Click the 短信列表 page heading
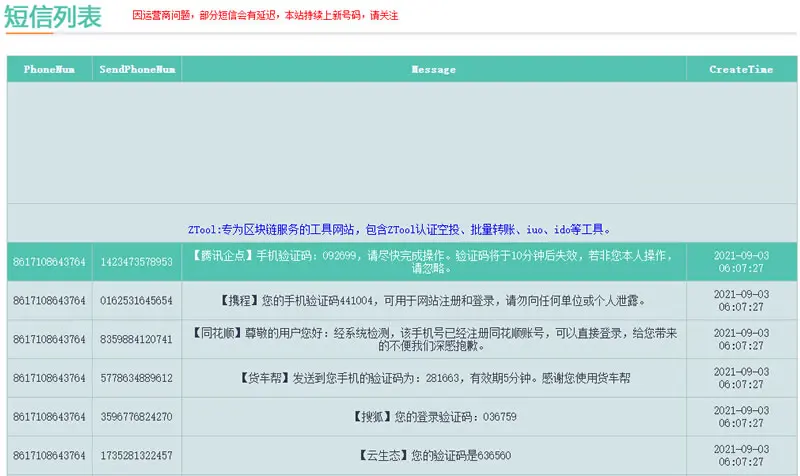The width and height of the screenshot is (800, 476). click(x=53, y=16)
